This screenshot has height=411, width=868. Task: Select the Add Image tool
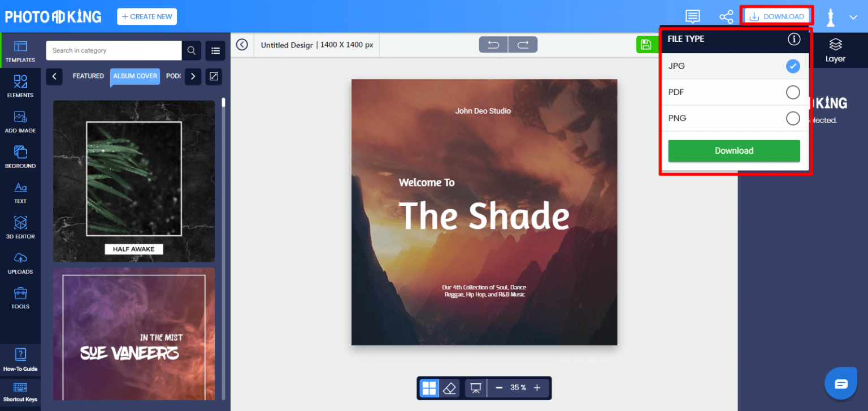pyautogui.click(x=20, y=121)
